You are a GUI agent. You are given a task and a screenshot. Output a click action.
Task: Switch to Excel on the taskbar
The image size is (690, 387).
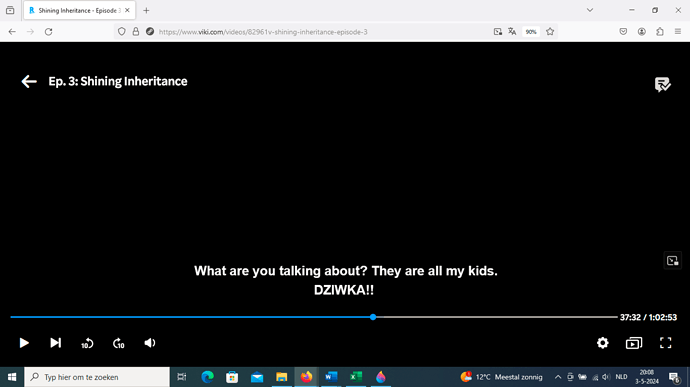pos(356,377)
